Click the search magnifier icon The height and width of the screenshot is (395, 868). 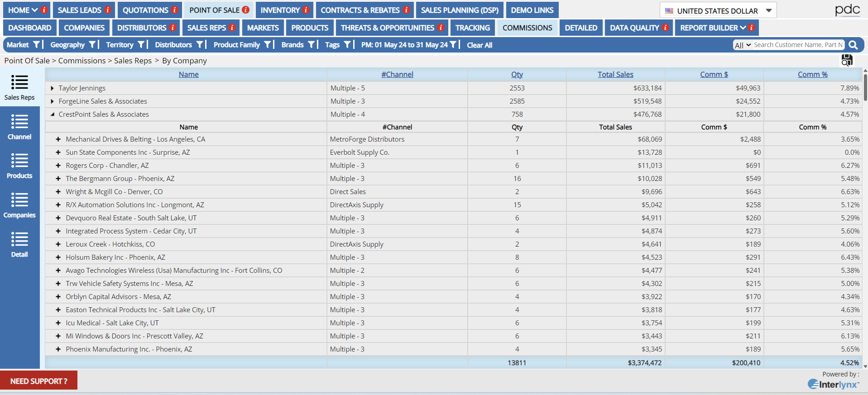coord(853,45)
